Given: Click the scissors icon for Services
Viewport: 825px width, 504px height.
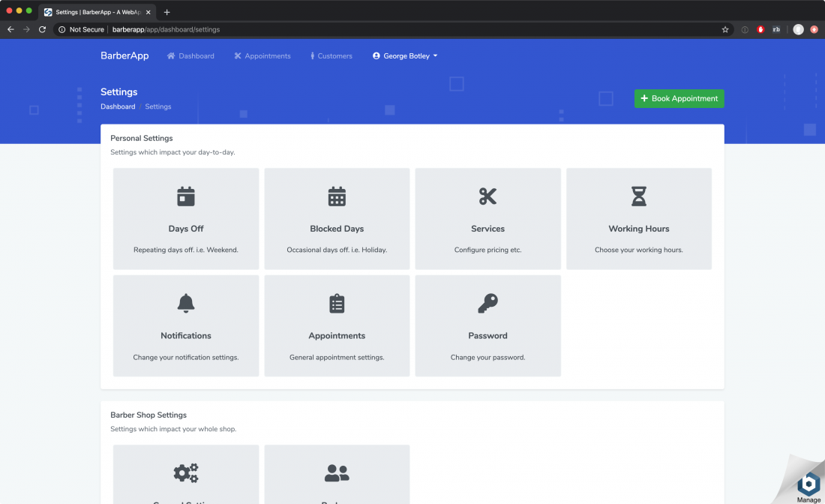Looking at the screenshot, I should (487, 196).
